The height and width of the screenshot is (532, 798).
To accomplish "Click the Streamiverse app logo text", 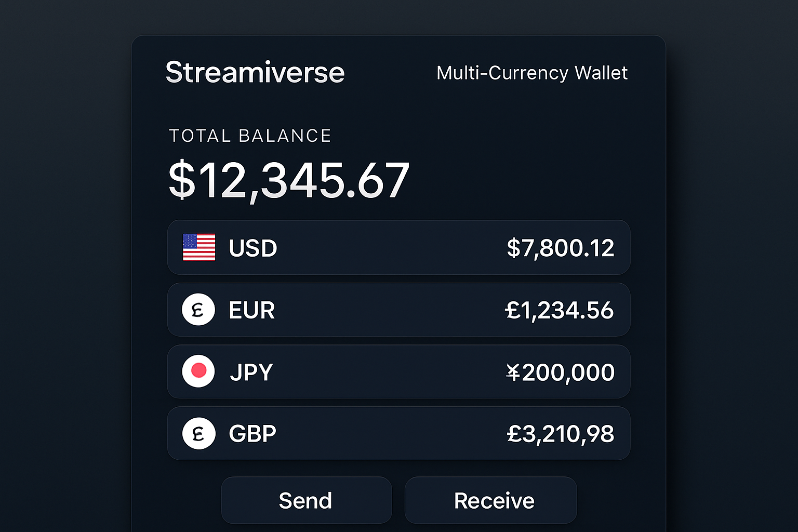I will coord(255,73).
